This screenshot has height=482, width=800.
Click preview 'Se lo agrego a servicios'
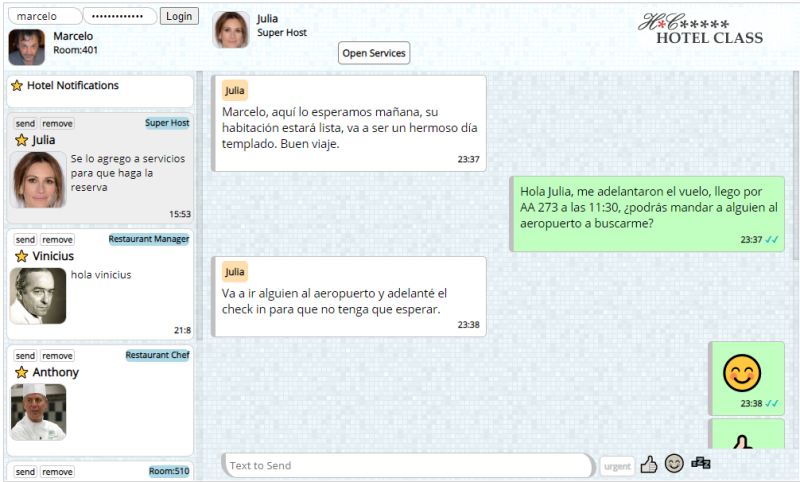pos(128,173)
